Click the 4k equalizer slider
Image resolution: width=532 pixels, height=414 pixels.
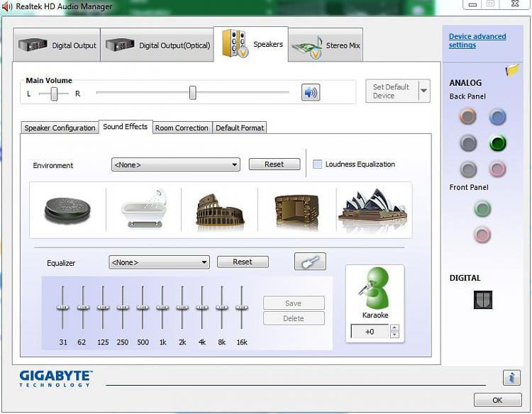202,307
